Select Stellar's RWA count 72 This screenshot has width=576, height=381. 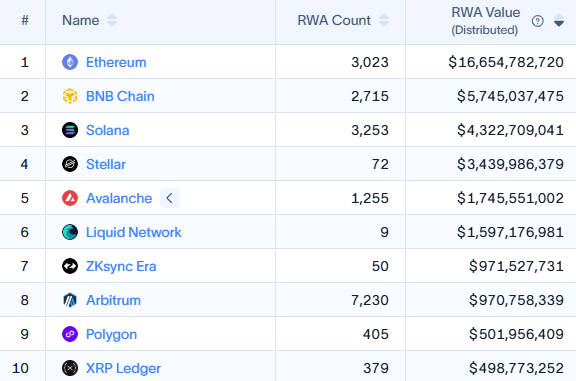(380, 164)
